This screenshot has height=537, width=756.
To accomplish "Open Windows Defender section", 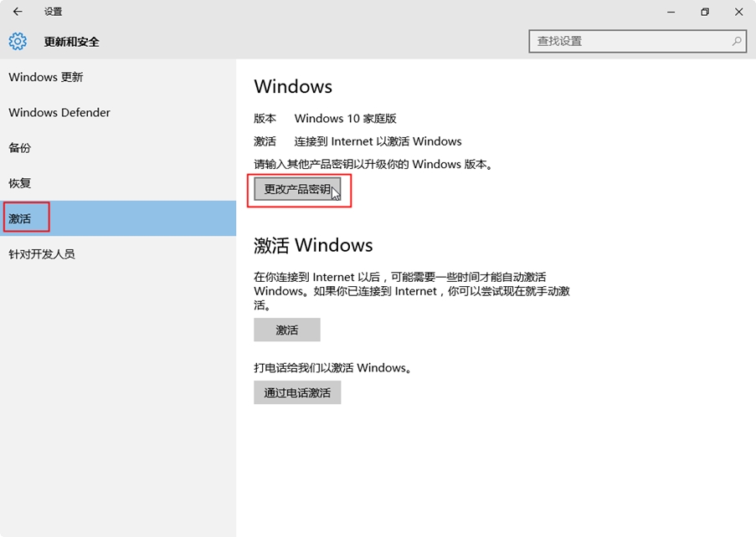I will (118, 112).
